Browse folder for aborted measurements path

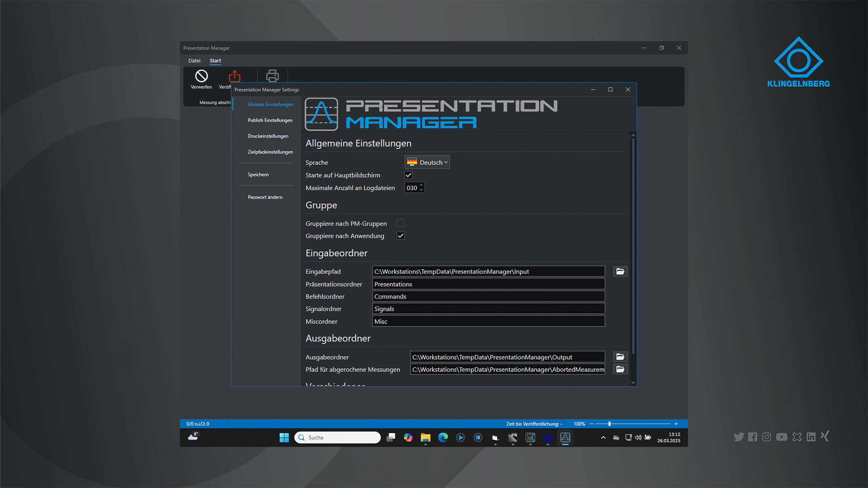620,370
